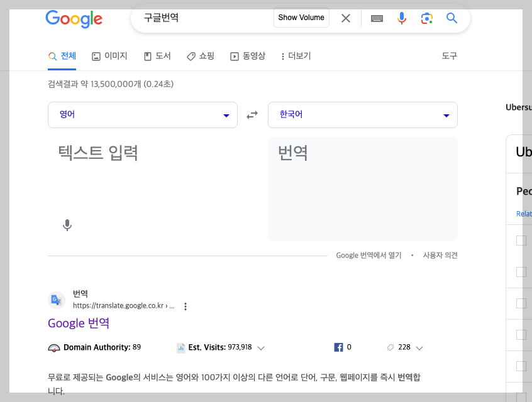Expand the 228 links chevron
532x402 pixels.
[x=419, y=348]
